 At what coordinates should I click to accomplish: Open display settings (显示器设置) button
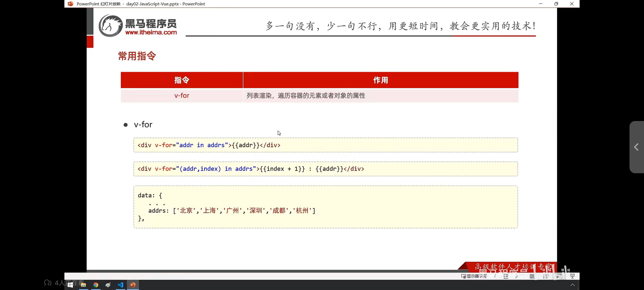click(x=474, y=276)
